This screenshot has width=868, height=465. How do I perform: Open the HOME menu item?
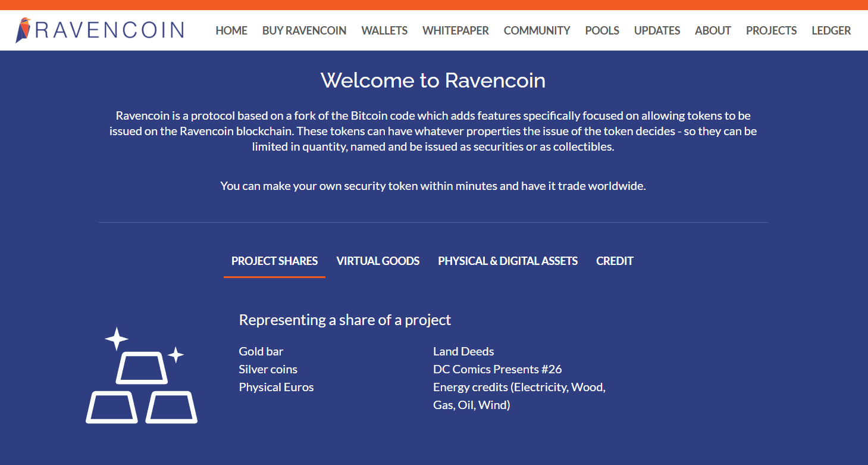[231, 30]
